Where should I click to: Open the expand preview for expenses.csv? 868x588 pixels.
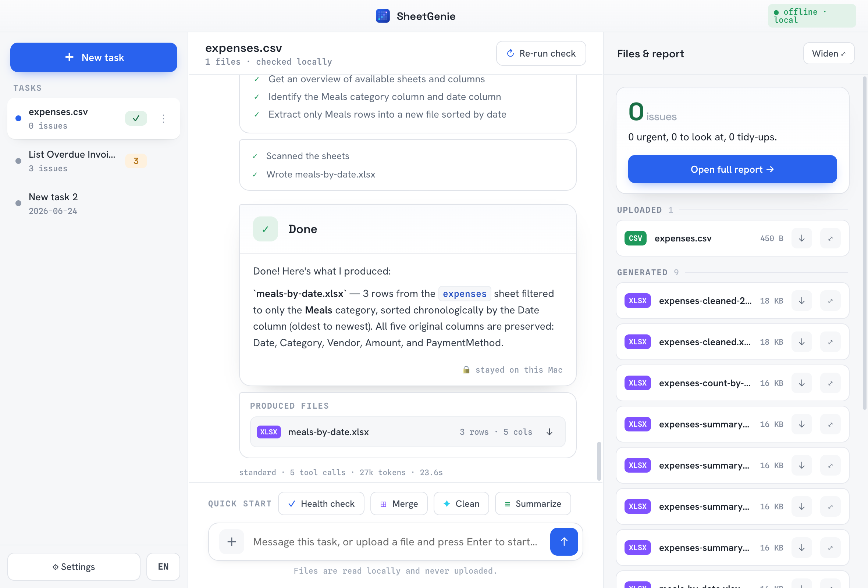830,238
